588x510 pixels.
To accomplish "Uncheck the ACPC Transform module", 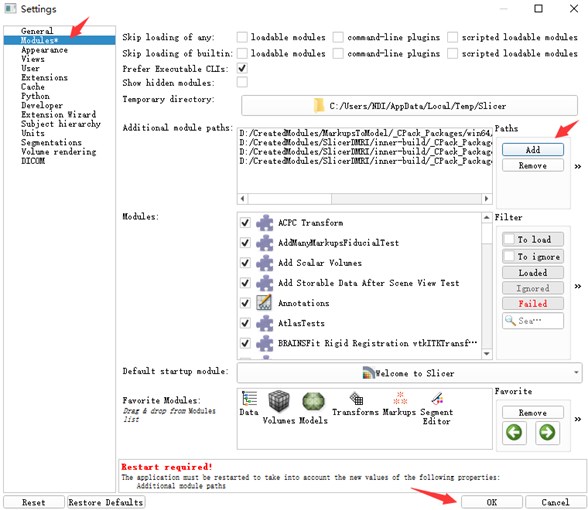I will click(245, 222).
